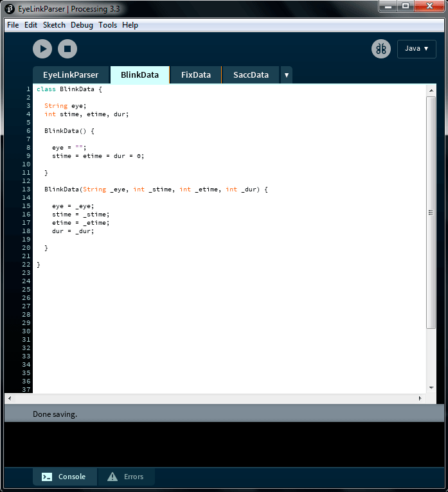Image resolution: width=448 pixels, height=492 pixels.
Task: Open the Tools menu
Action: pos(107,25)
